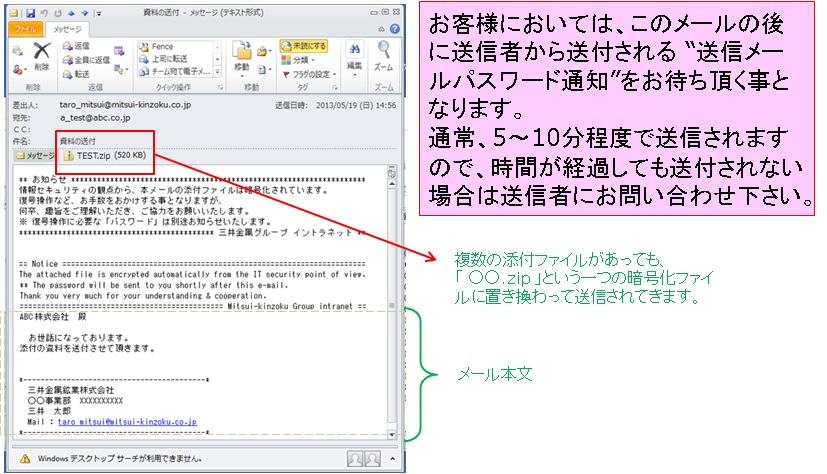Open the 分類 categorize dropdown
This screenshot has width=827, height=474.
tap(298, 60)
